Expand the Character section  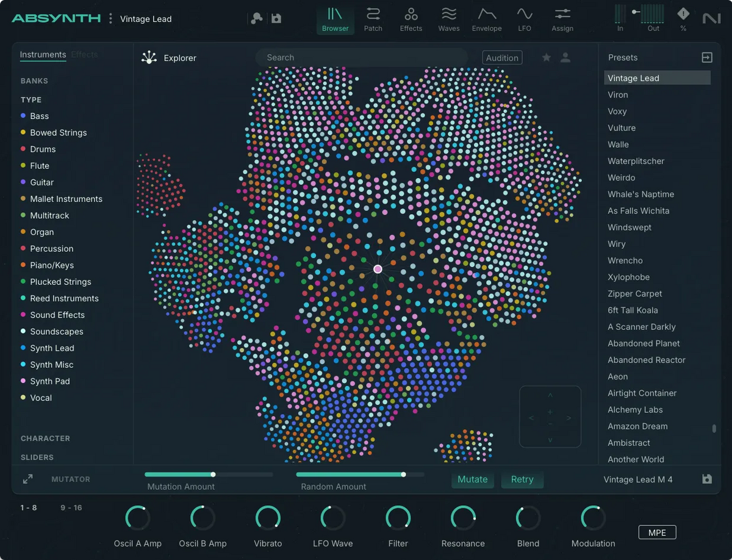coord(45,438)
